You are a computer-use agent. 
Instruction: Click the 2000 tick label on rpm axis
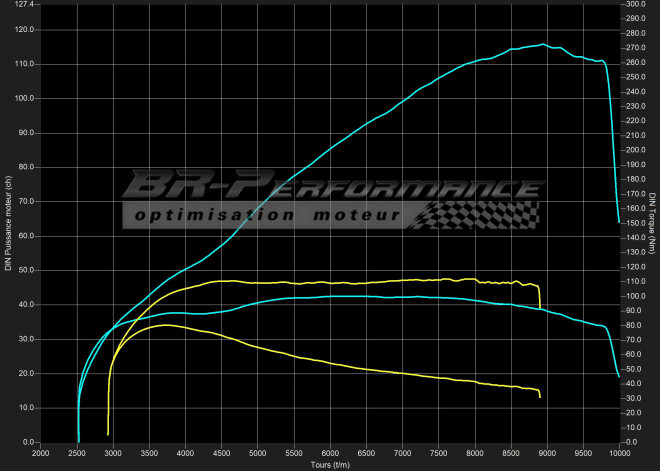tap(41, 453)
